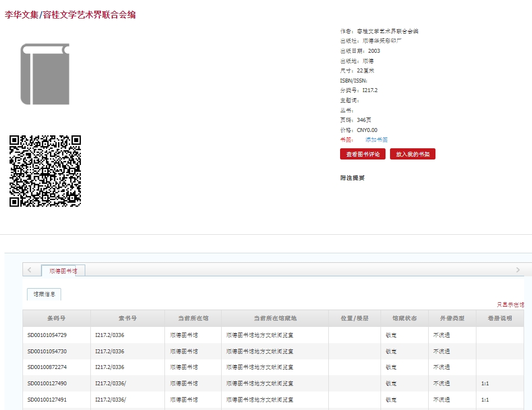Click 顺德图书馆 cell in SD00101054730 row
Viewport: 532px width, 410px height.
[x=184, y=351]
